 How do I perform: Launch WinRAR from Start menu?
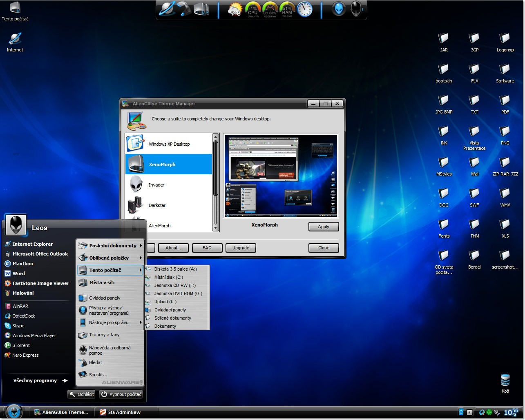[x=38, y=306]
